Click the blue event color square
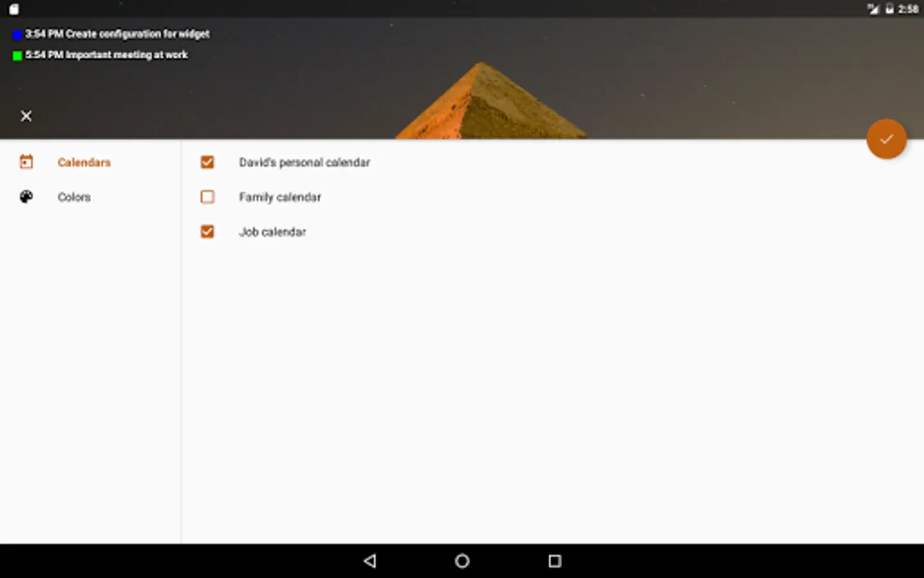Image resolution: width=924 pixels, height=578 pixels. pyautogui.click(x=17, y=35)
